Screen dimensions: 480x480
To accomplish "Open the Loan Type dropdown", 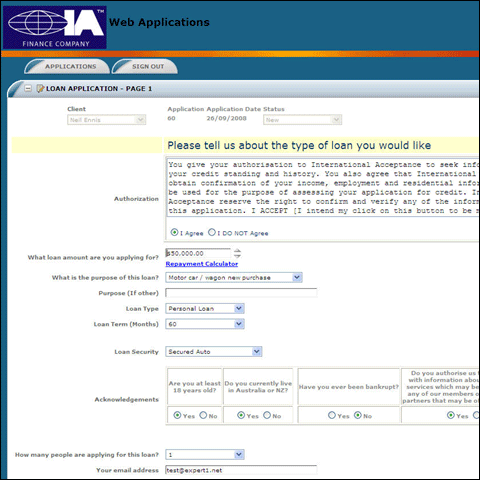I will (x=205, y=308).
